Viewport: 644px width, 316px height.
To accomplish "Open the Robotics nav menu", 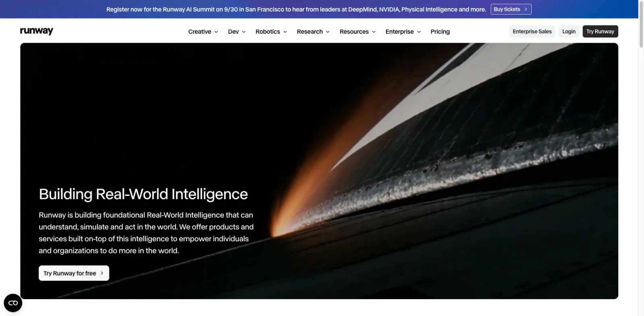I will pyautogui.click(x=271, y=32).
